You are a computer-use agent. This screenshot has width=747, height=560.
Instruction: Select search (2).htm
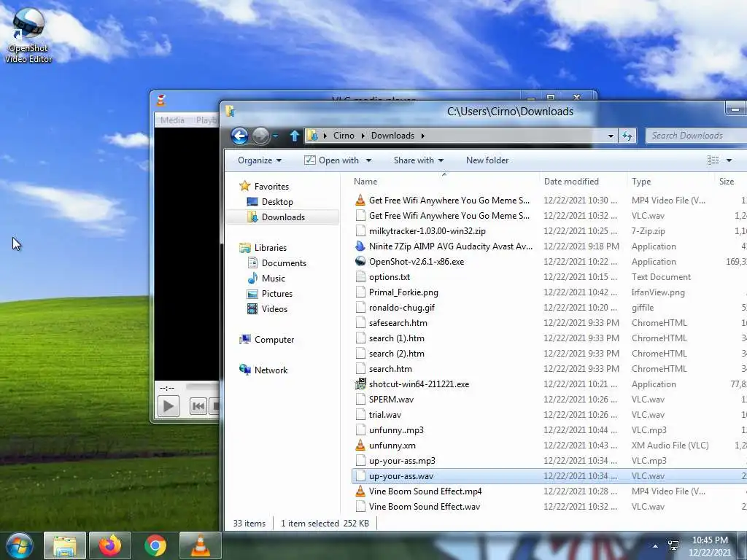[396, 354]
